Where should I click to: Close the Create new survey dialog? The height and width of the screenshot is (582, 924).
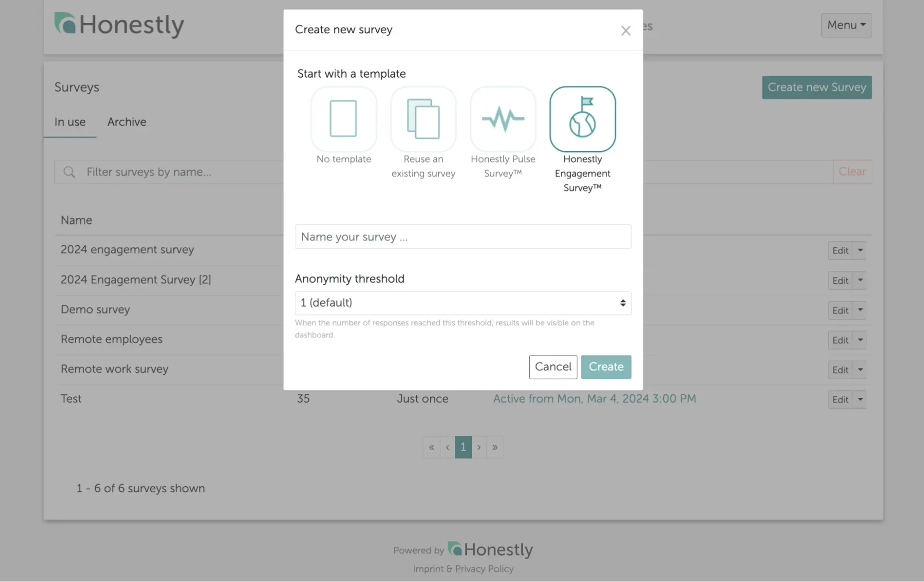click(x=625, y=31)
